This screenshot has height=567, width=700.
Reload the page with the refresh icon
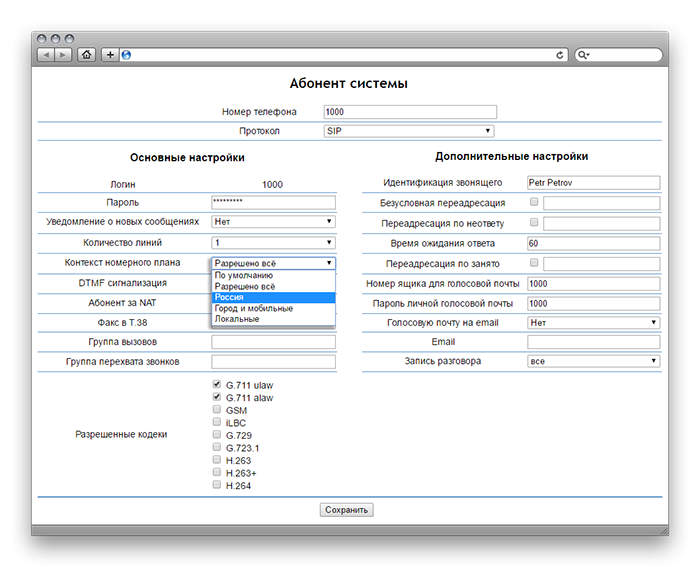(559, 55)
